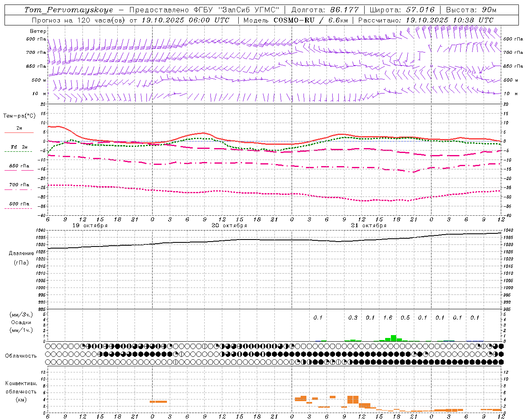Click the tallest green precipitation bar

point(393,338)
